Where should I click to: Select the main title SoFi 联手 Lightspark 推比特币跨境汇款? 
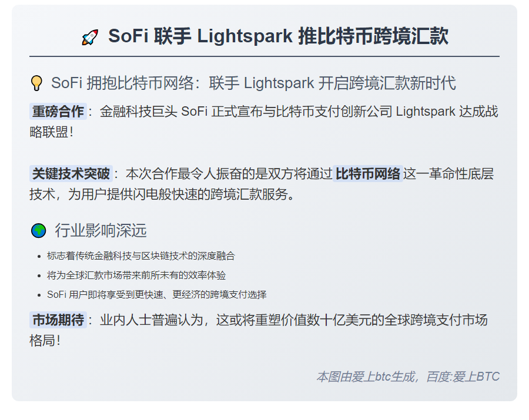278,36
